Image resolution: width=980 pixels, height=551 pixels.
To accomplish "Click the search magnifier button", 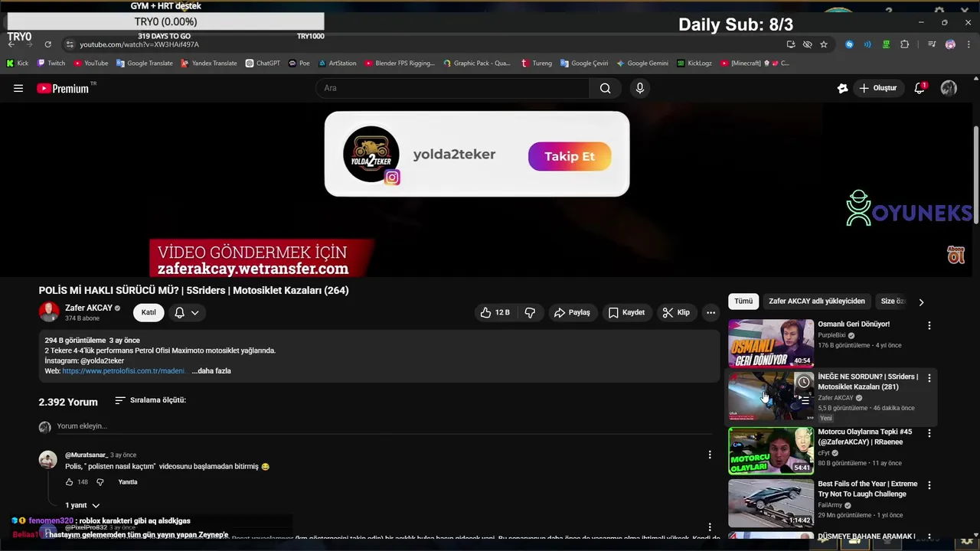I will 605,88.
